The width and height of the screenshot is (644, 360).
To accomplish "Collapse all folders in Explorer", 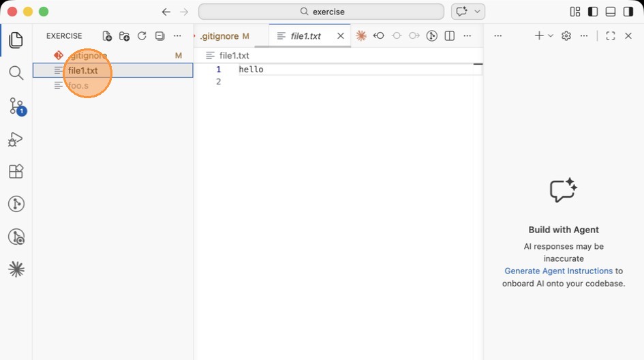I will [159, 36].
